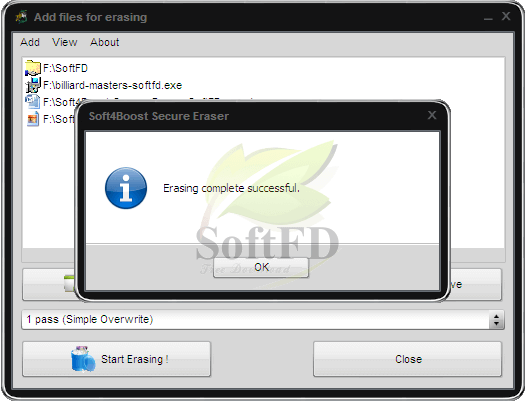This screenshot has height=402, width=526.
Task: Close the Add files for erasing window
Action: point(506,16)
